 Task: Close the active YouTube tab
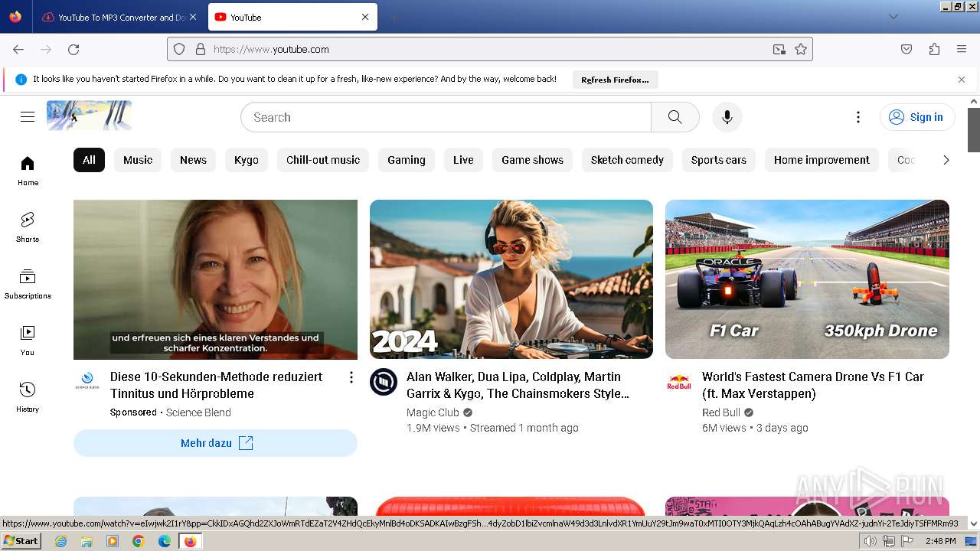tap(365, 17)
